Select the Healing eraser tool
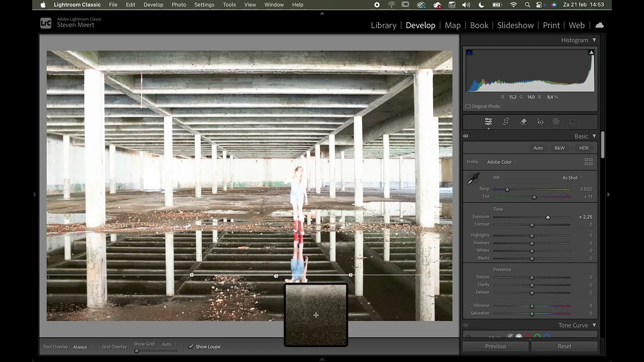This screenshot has height=362, width=644. click(x=523, y=122)
